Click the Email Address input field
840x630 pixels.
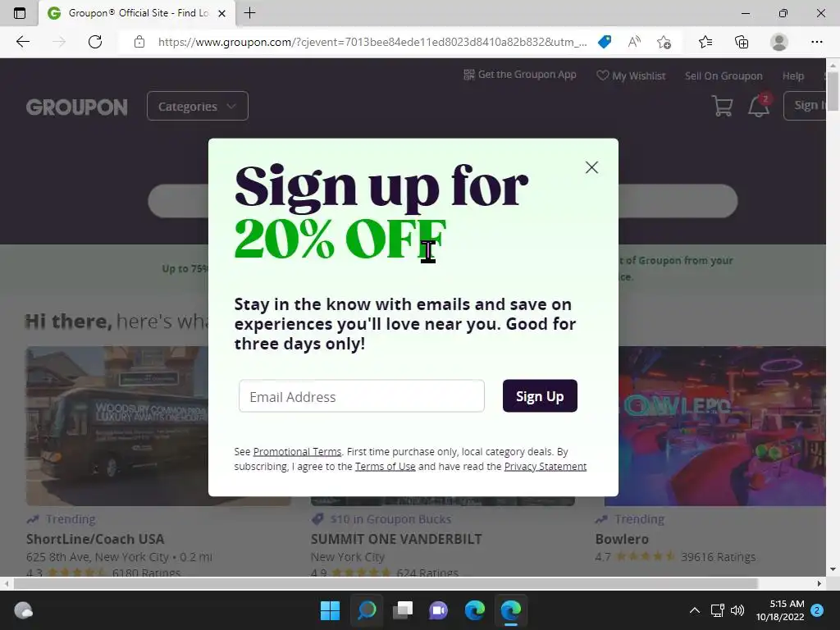pos(362,396)
